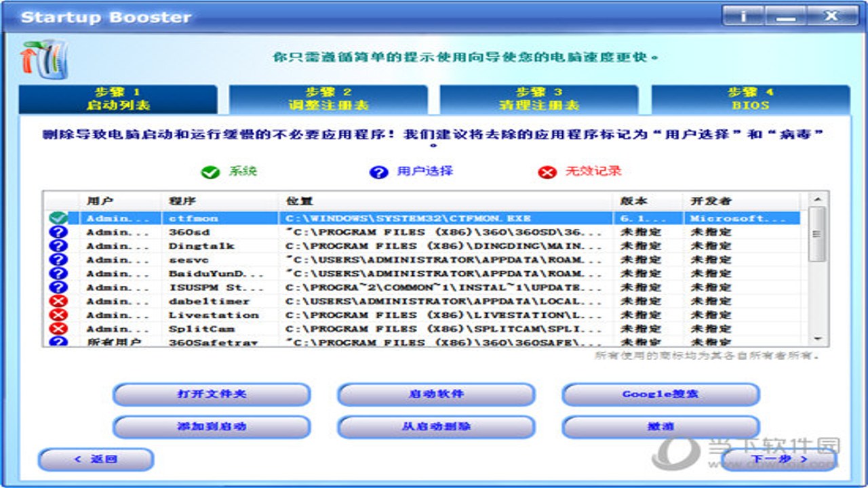Click the blue question icon beside ISUSPM St

pos(58,287)
